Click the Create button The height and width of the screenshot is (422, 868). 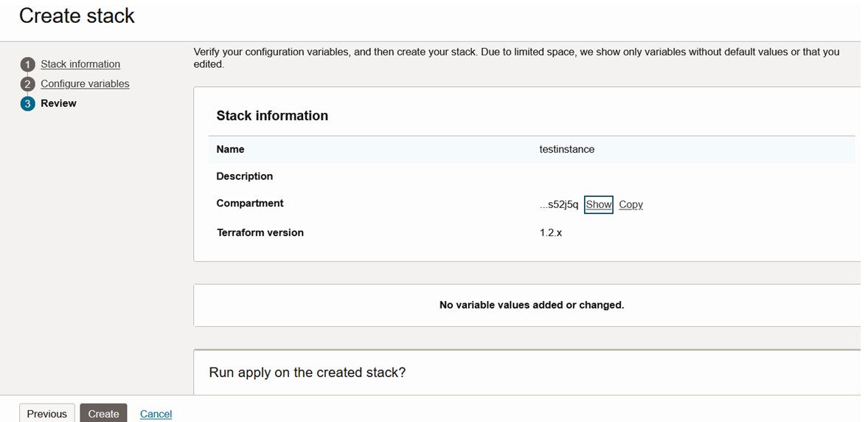click(103, 413)
